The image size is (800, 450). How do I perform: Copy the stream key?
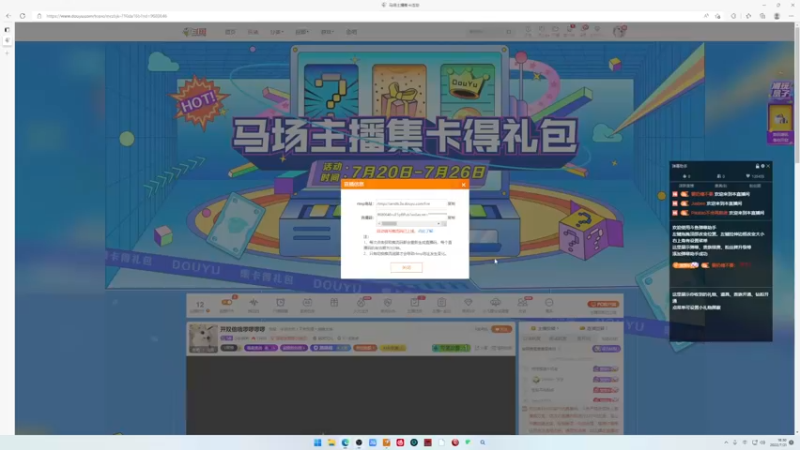[x=452, y=217]
